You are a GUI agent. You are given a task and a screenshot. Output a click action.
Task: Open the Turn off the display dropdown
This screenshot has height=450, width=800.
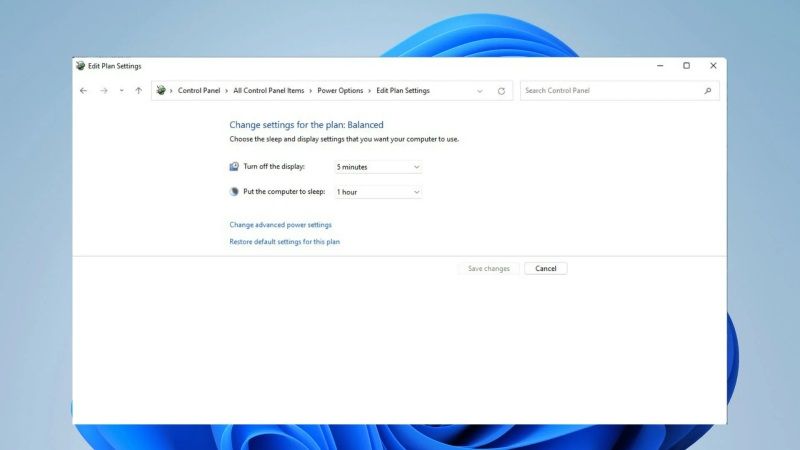(x=378, y=167)
